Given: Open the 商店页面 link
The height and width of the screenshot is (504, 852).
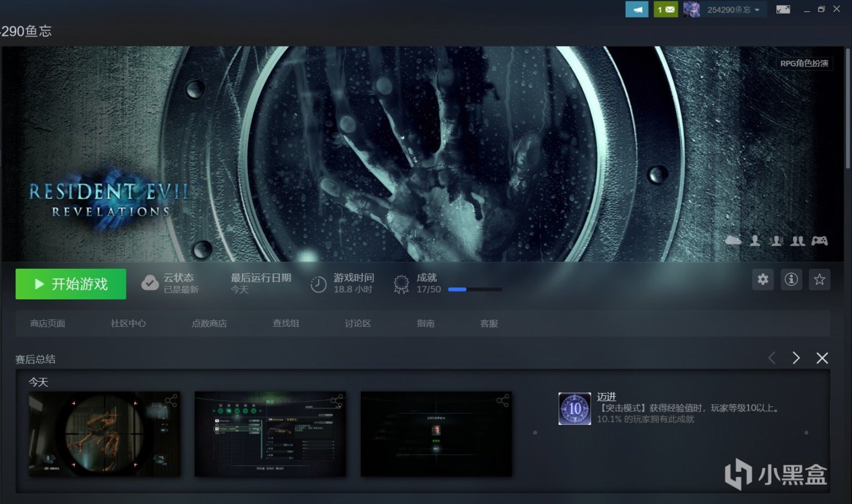Looking at the screenshot, I should 48,323.
